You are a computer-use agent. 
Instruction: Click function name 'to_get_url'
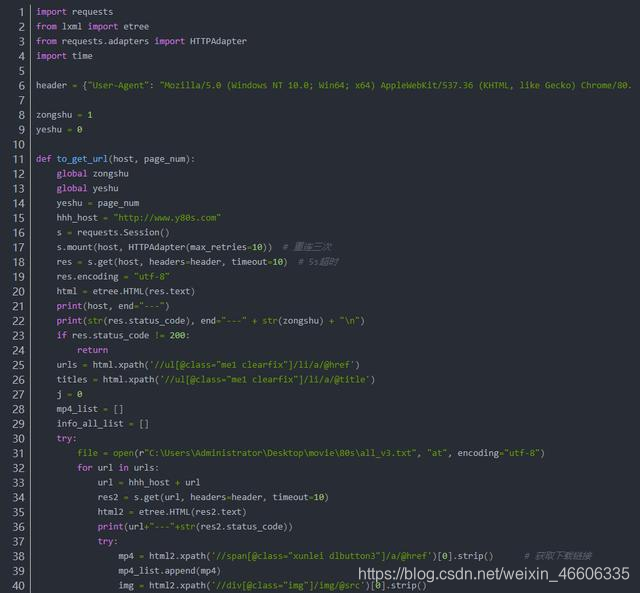[x=82, y=159]
